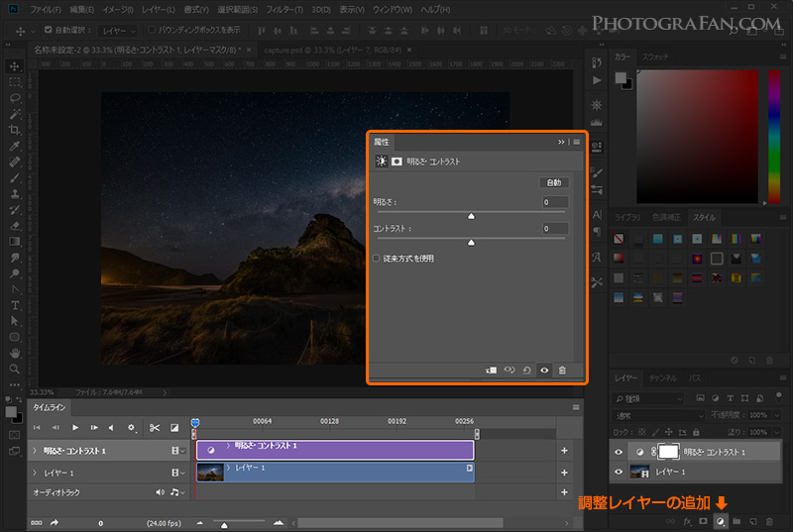Switch to the スウォッチ tab
793x532 pixels.
[655, 57]
